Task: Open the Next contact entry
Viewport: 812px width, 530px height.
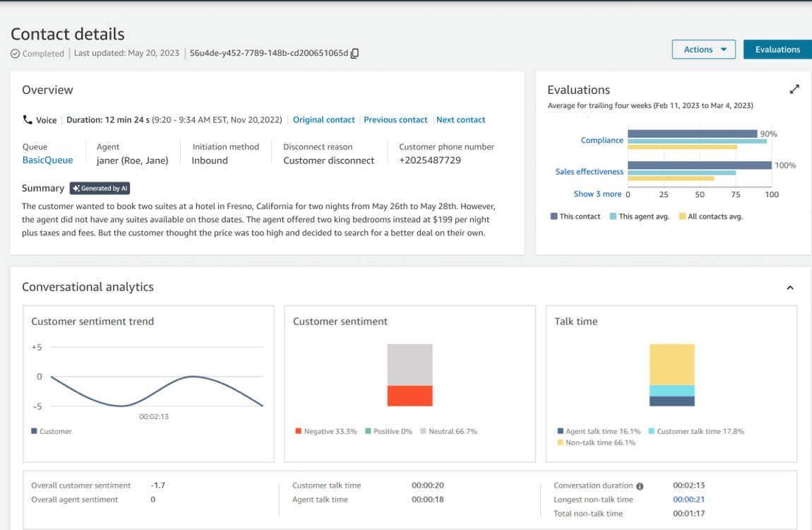Action: click(x=461, y=119)
